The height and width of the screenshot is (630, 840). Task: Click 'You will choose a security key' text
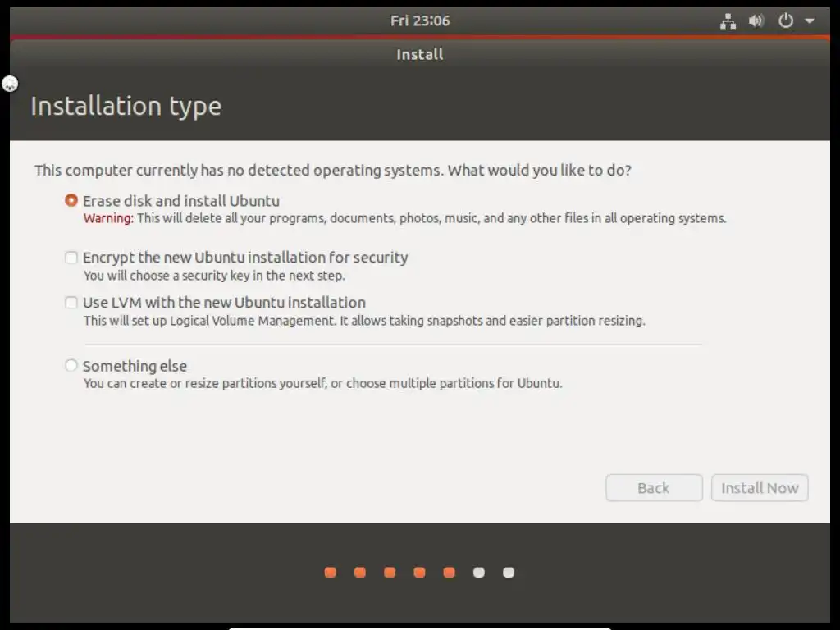click(x=214, y=276)
